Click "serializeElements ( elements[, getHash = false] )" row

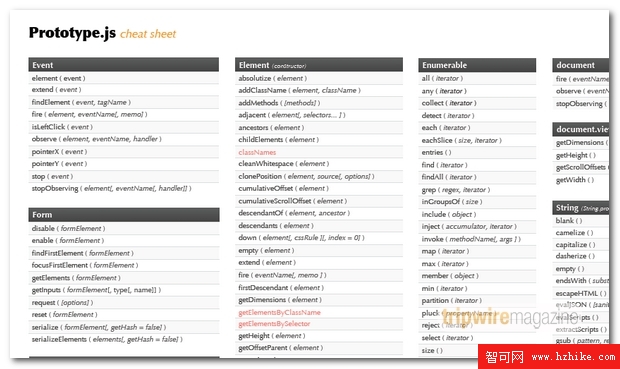124,339
